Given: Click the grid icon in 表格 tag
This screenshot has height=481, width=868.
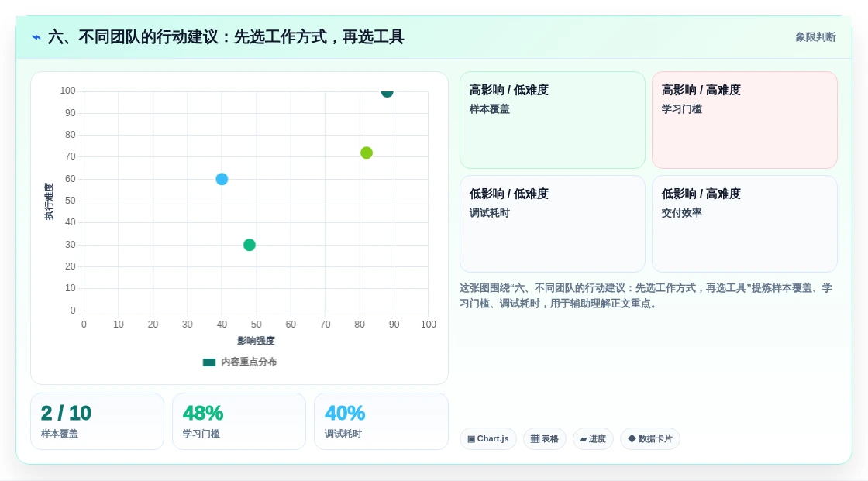Looking at the screenshot, I should pyautogui.click(x=536, y=439).
